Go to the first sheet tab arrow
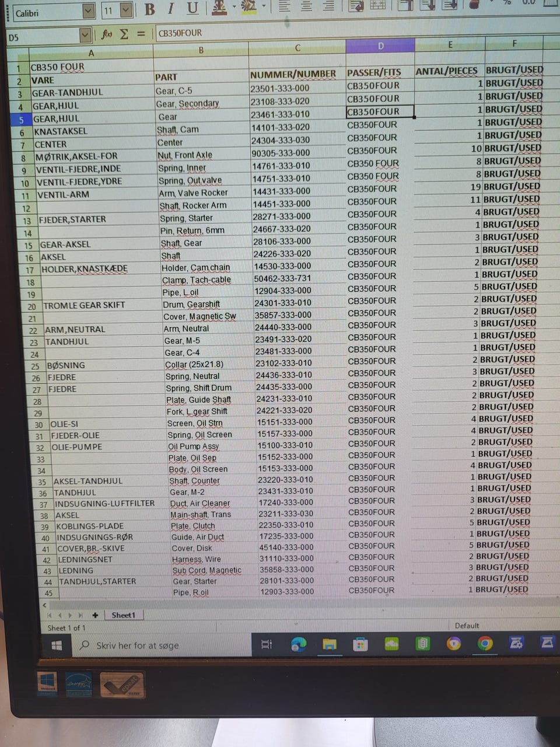This screenshot has width=560, height=747. point(49,615)
